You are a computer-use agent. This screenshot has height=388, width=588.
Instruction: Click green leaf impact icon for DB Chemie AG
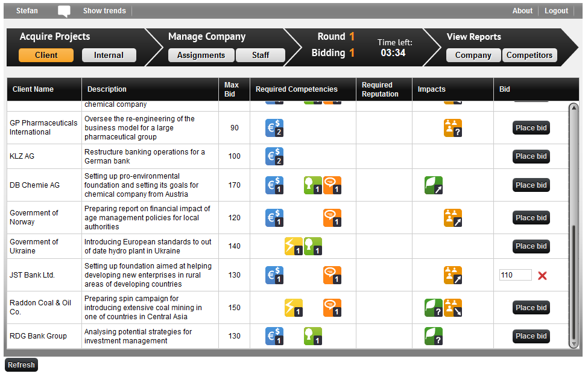[x=434, y=185]
